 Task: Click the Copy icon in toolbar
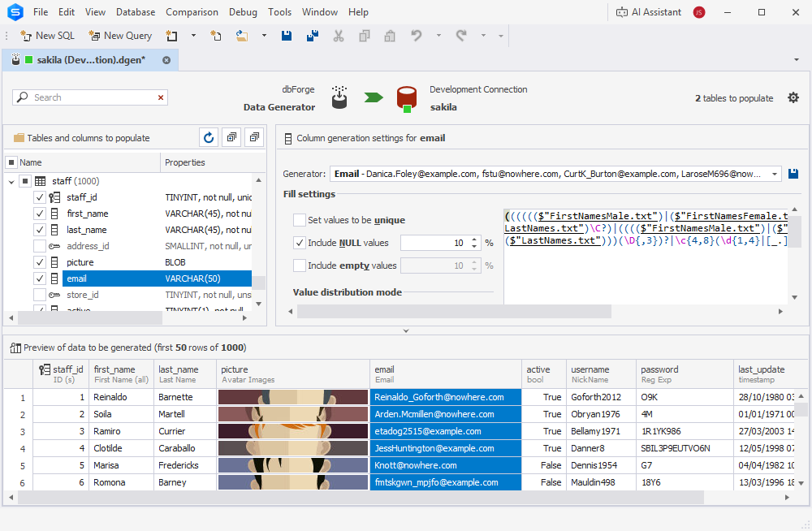coord(365,36)
